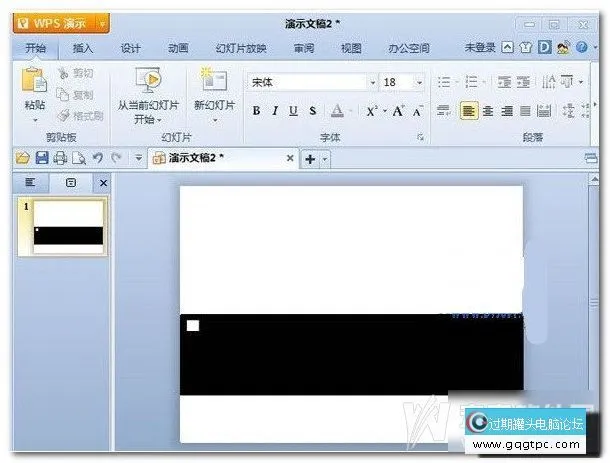Decrease font size with small A icon
The height and width of the screenshot is (463, 610).
pyautogui.click(x=417, y=111)
